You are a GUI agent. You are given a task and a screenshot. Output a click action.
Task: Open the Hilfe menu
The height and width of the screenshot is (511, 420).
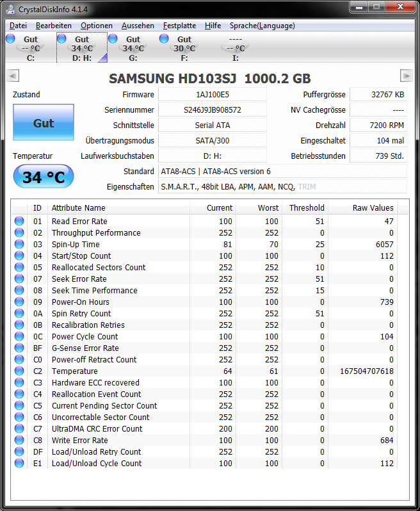(213, 26)
